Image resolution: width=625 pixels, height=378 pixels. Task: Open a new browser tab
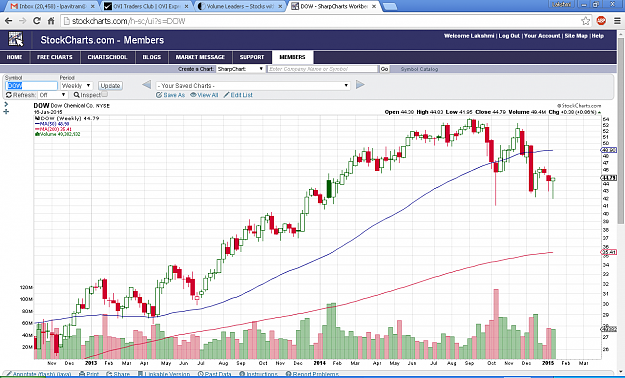point(389,6)
